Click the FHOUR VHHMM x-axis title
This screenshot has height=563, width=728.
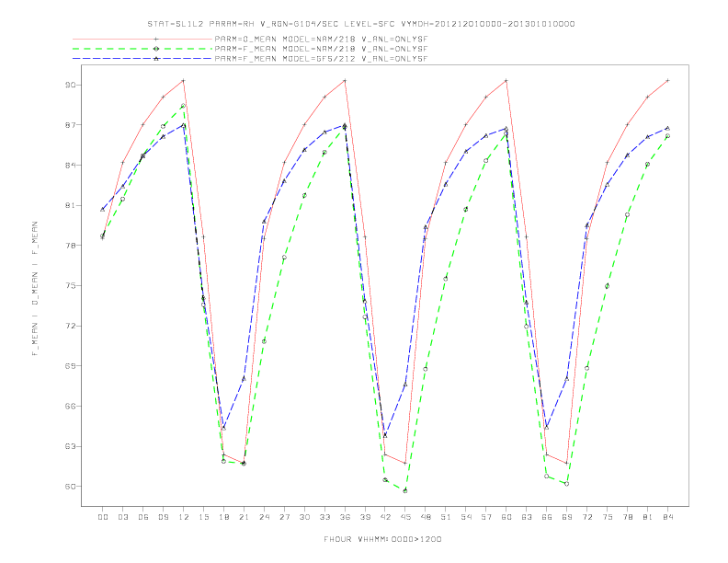(382, 539)
